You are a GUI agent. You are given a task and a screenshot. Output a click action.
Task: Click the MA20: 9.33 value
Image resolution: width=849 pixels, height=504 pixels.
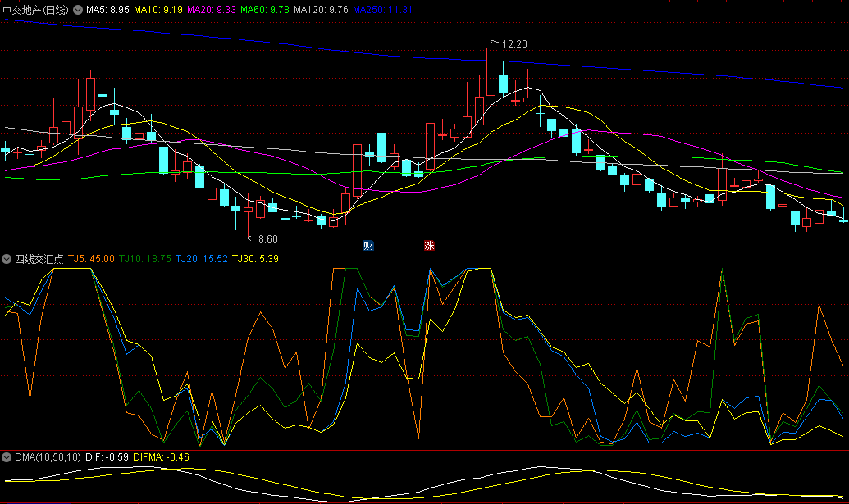212,10
